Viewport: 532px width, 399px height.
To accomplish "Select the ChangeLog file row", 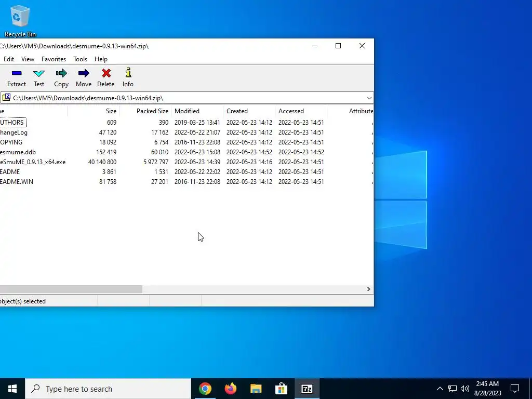I will (187, 132).
